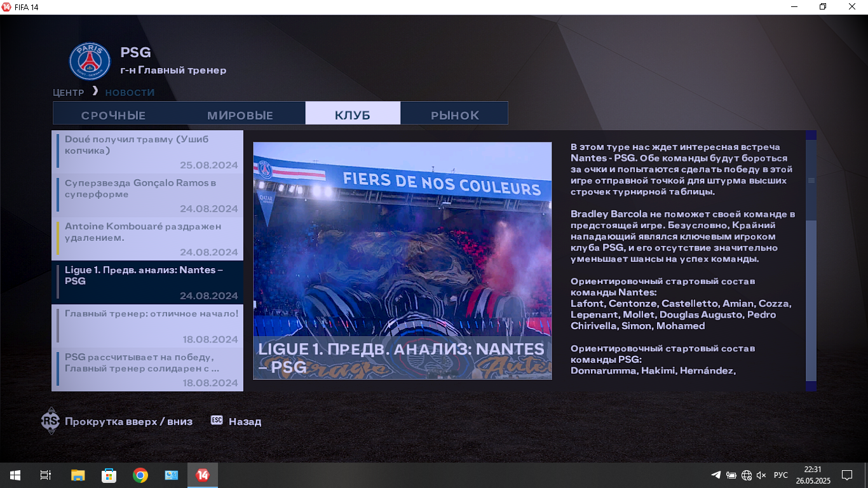This screenshot has width=868, height=488.
Task: Click the scrollbar top arrow block
Action: pos(811,135)
